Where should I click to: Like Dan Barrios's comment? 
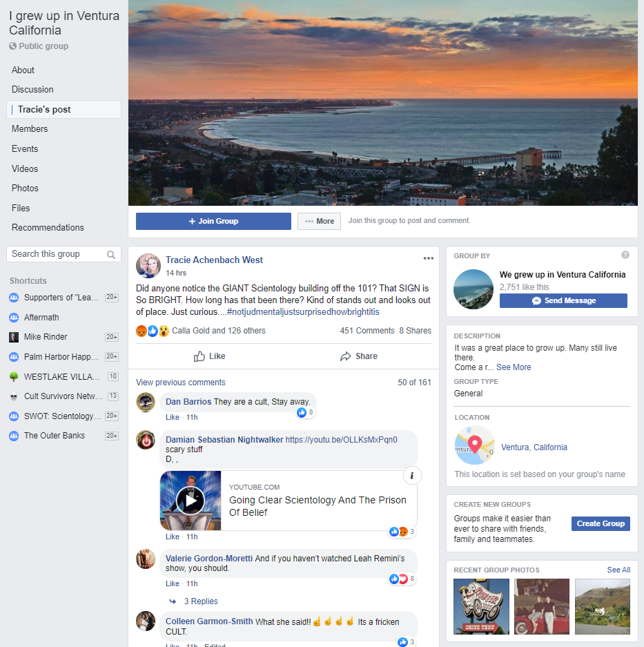pos(172,418)
